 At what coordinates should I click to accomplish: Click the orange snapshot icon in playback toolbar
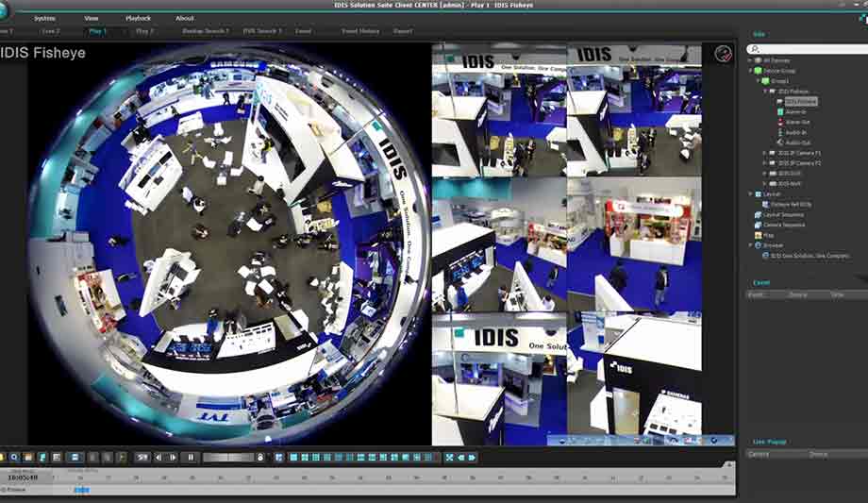[x=28, y=457]
